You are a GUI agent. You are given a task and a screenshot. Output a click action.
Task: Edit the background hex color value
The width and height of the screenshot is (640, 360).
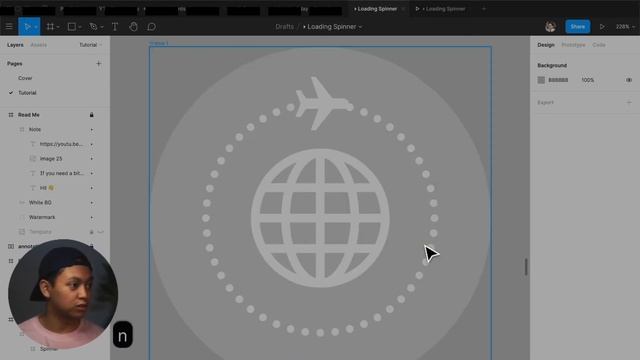pyautogui.click(x=558, y=80)
